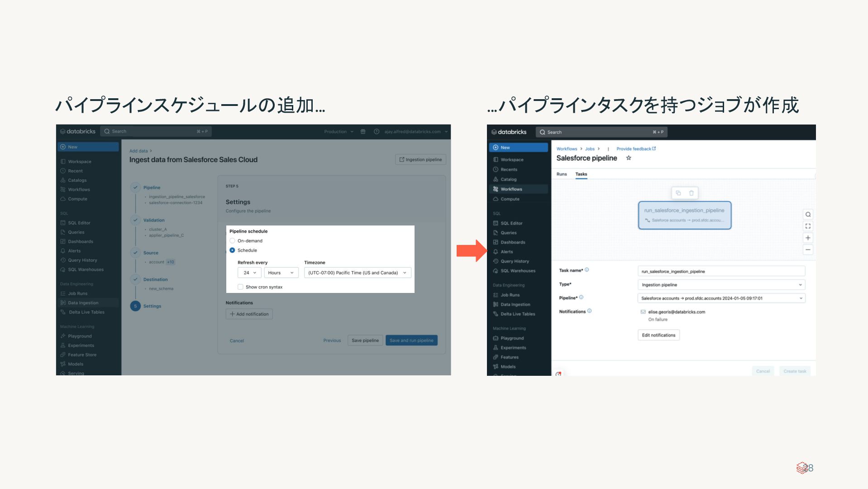Click the Experiments flask icon in the right sidebar
The width and height of the screenshot is (868, 489).
tap(496, 348)
